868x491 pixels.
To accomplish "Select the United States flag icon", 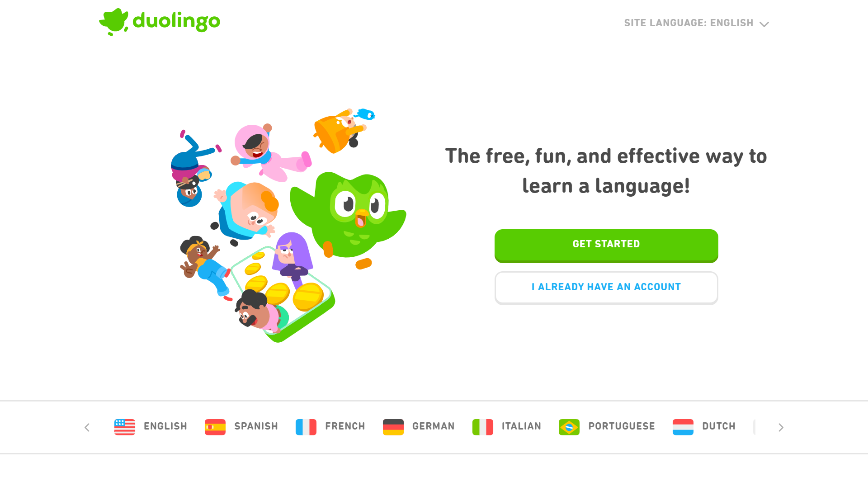I will (125, 427).
